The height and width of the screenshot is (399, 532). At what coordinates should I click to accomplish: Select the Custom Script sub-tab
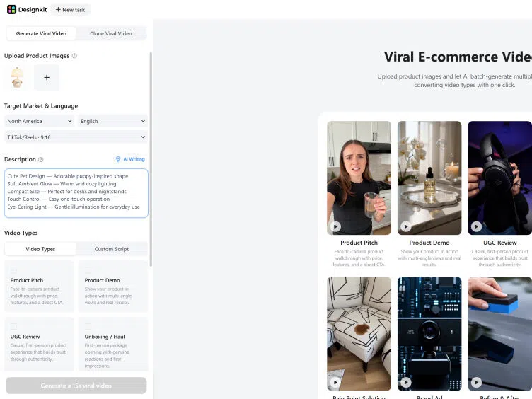click(x=112, y=249)
